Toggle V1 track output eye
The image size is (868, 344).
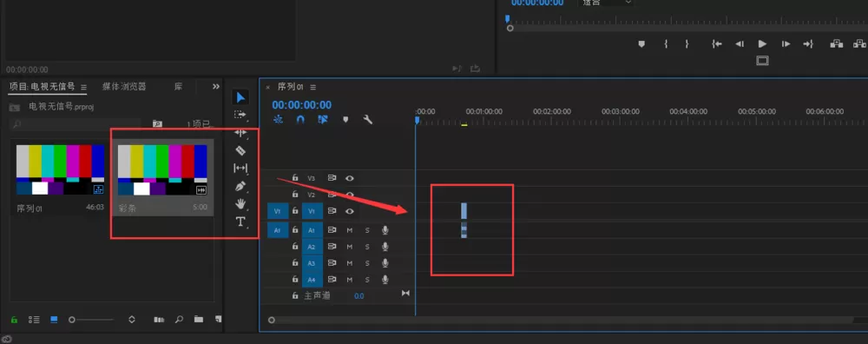[350, 211]
